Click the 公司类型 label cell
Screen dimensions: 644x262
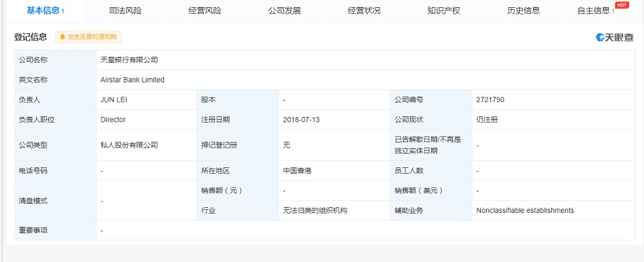(56, 145)
